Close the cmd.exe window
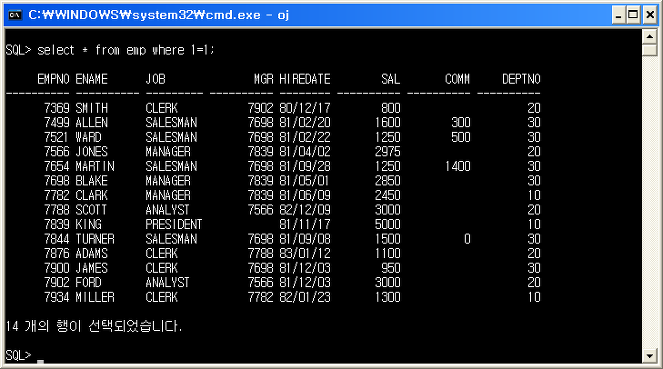This screenshot has height=369, width=663. [649, 16]
